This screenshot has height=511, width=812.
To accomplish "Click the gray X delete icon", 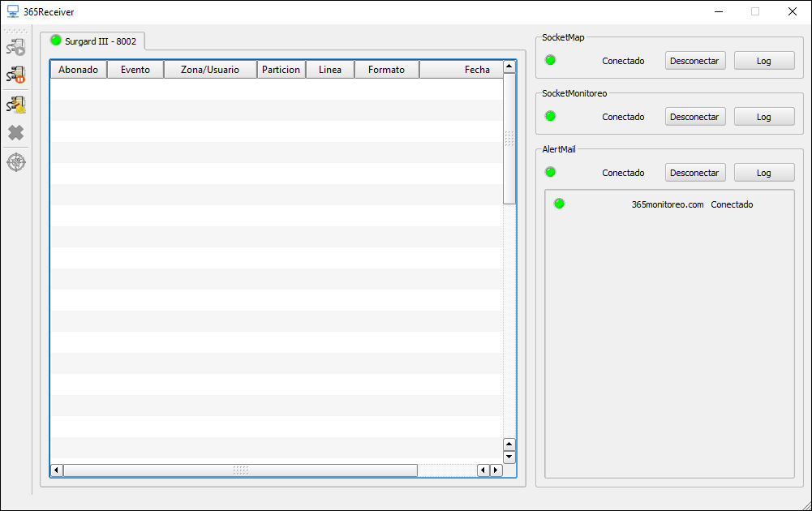I will [16, 132].
